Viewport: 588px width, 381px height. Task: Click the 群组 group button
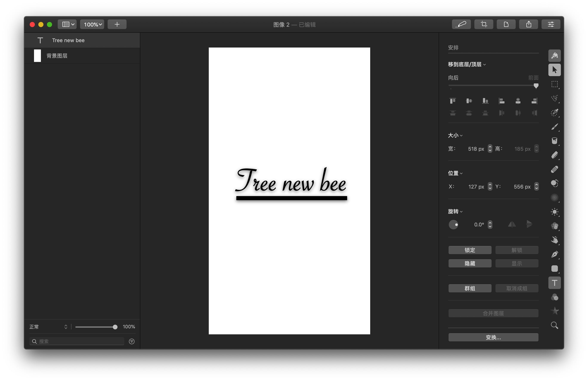pyautogui.click(x=470, y=288)
